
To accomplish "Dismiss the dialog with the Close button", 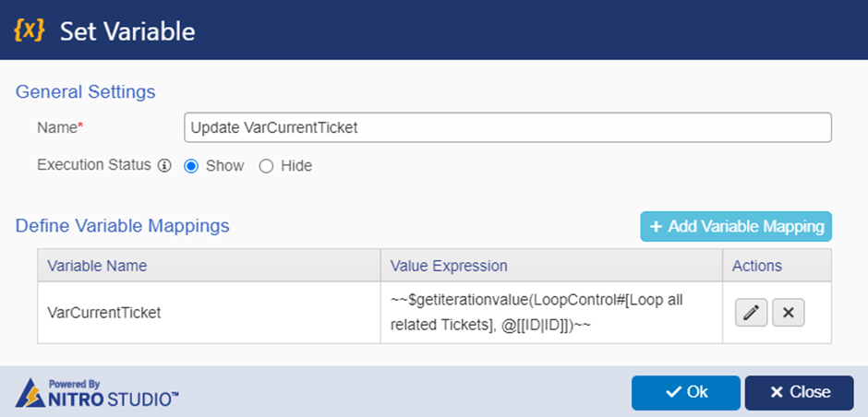I will tap(799, 393).
